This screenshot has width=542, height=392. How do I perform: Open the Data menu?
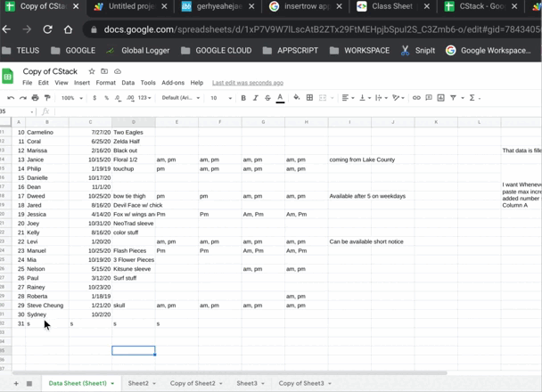[127, 83]
